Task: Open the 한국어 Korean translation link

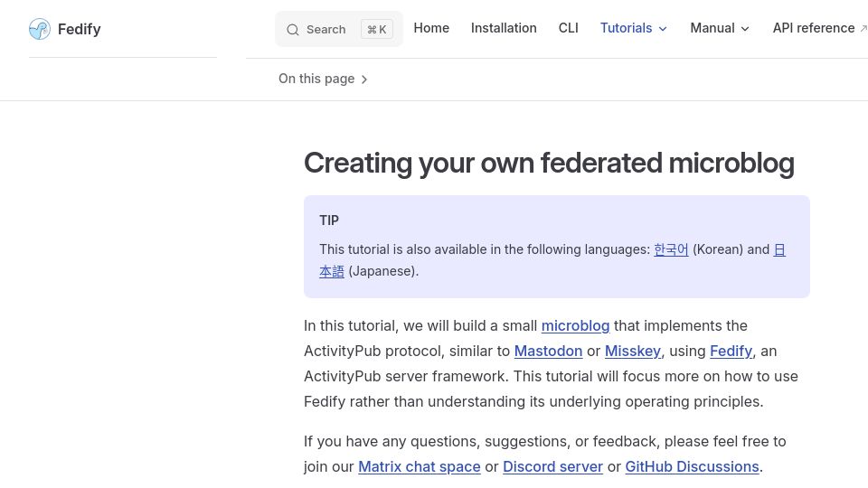Action: click(x=671, y=249)
